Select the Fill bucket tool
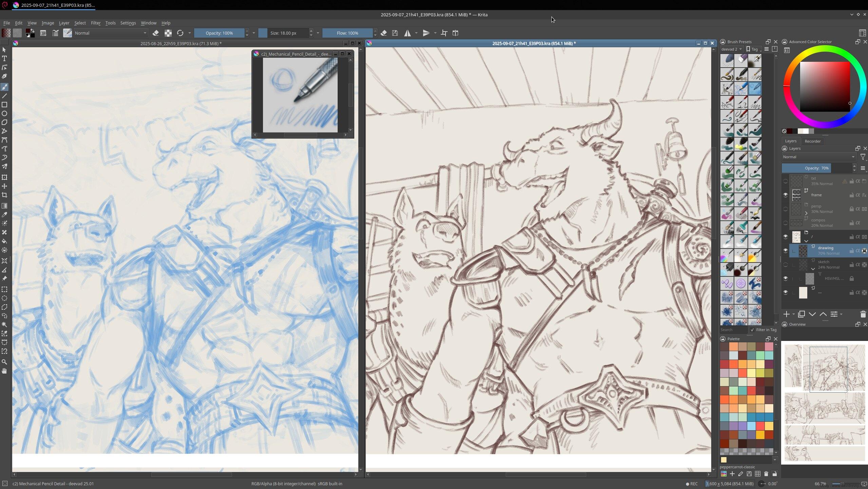Image resolution: width=868 pixels, height=489 pixels. click(4, 241)
